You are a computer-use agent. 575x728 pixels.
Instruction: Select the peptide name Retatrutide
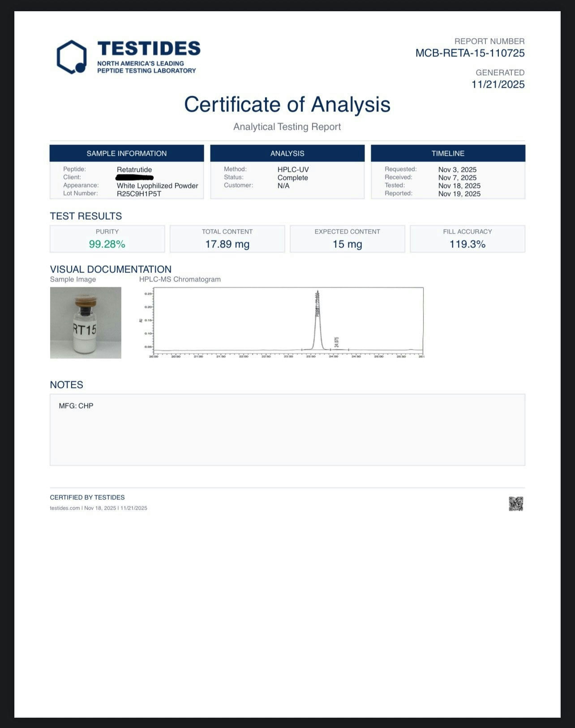(x=134, y=170)
